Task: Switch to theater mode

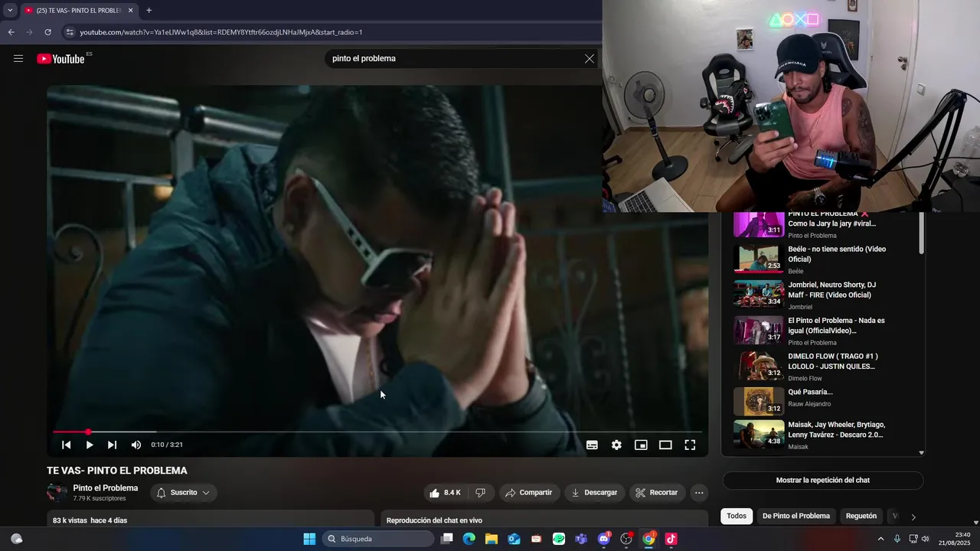Action: (665, 445)
